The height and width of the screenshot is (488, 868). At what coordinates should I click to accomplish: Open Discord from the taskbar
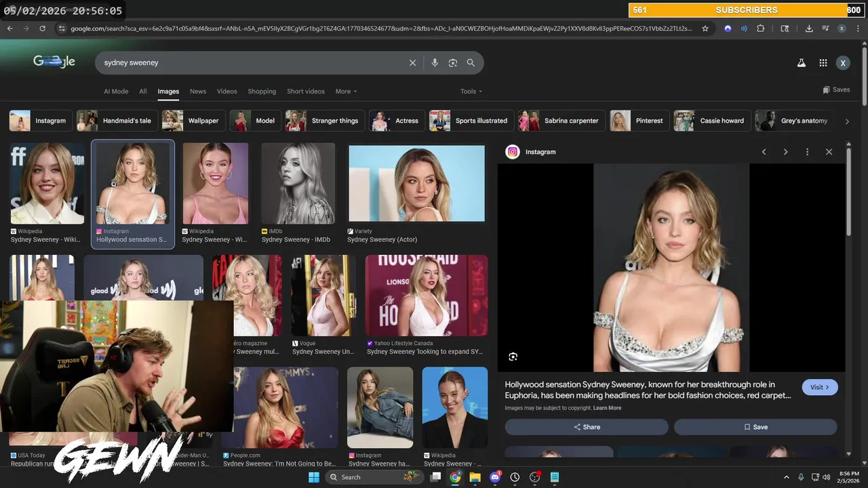[495, 477]
